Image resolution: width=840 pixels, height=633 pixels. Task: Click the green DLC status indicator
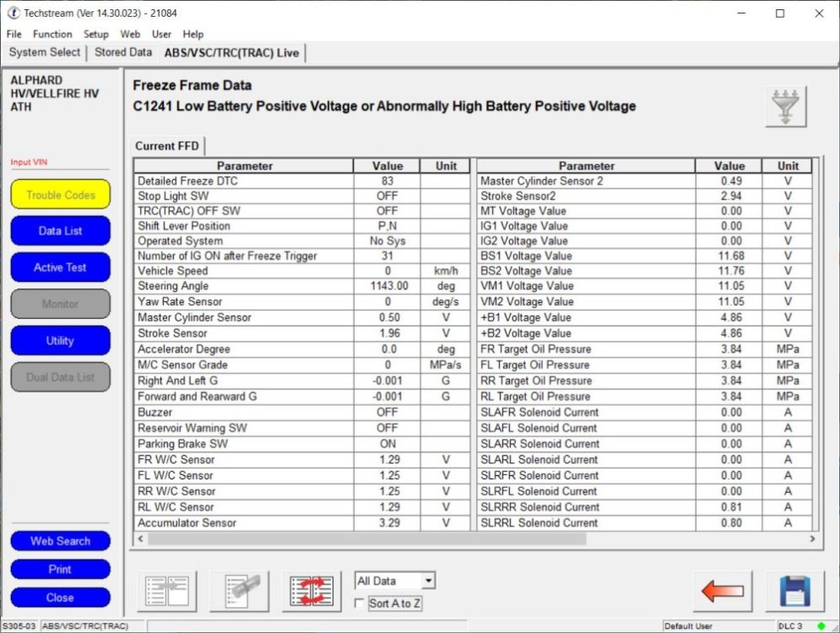pos(821,625)
